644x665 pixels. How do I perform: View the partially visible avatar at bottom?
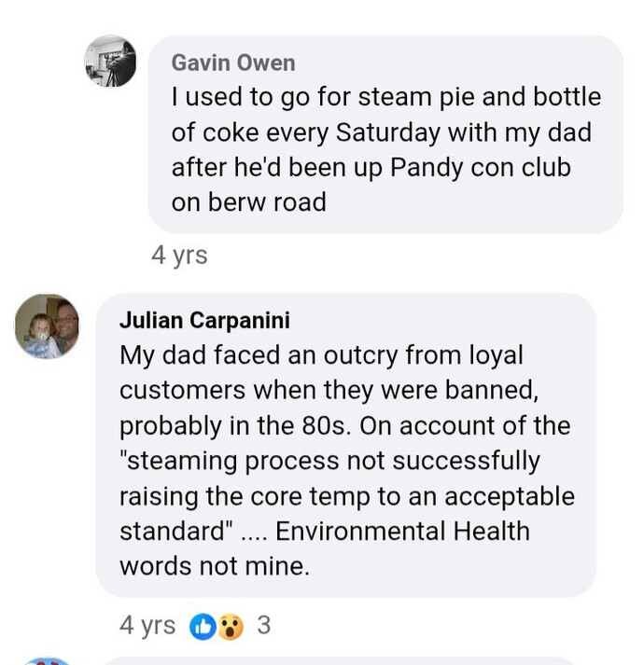tap(47, 661)
